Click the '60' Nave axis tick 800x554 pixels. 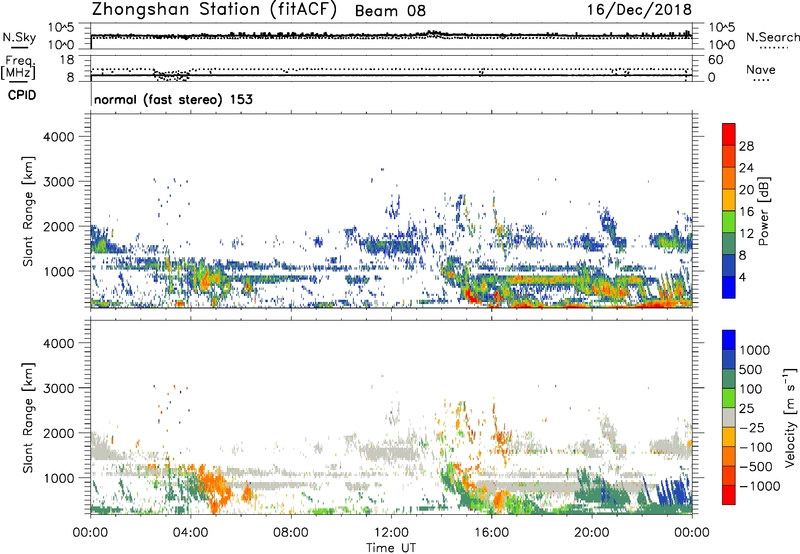tap(715, 60)
